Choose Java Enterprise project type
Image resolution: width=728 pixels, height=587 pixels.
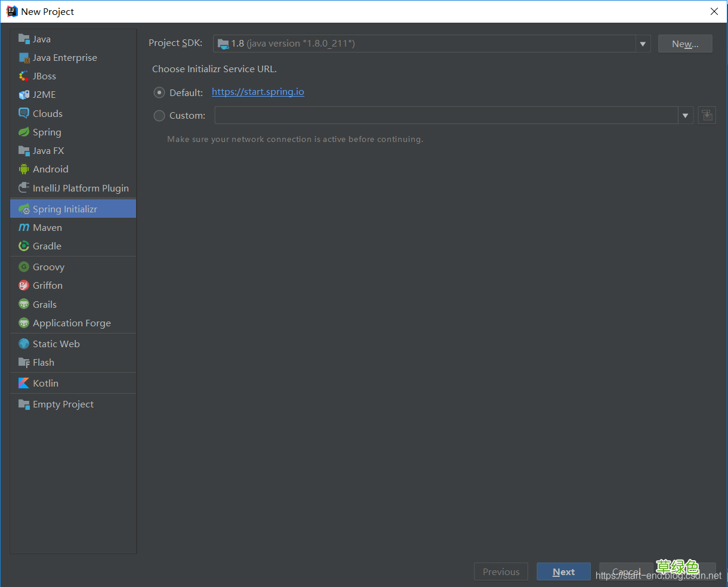73,57
